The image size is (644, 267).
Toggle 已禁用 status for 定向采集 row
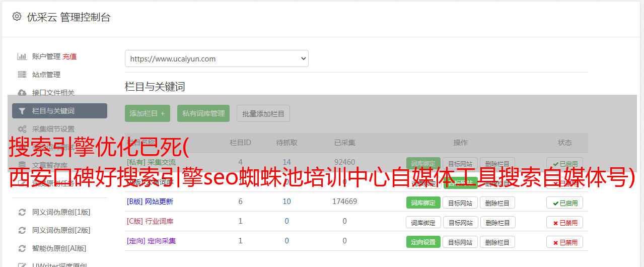point(565,242)
